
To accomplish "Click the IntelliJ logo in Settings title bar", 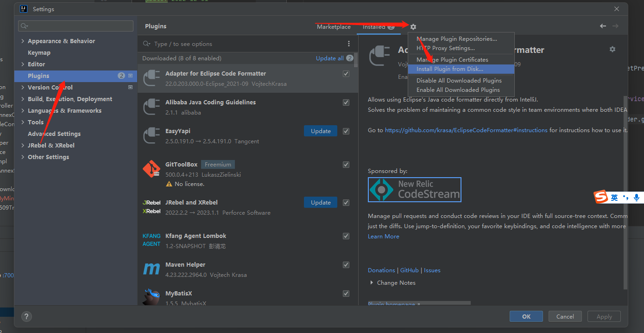I will click(x=24, y=9).
